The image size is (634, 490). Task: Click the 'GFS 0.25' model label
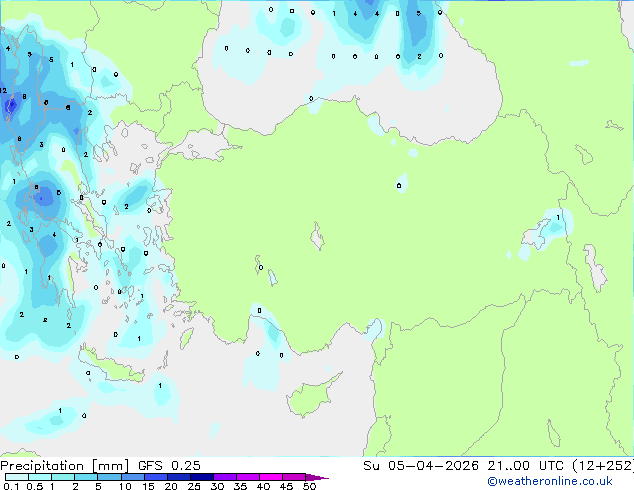(169, 466)
